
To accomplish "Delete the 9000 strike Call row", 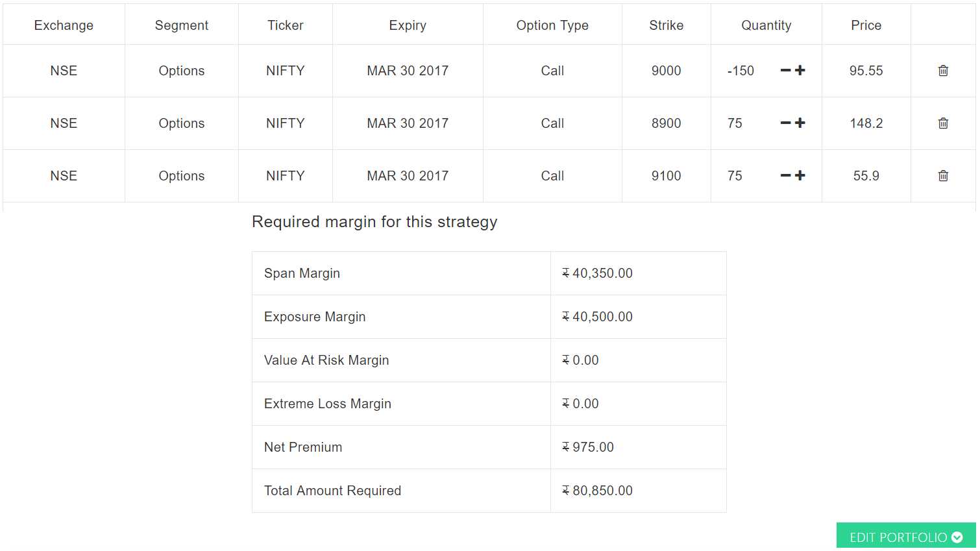I will (x=943, y=71).
